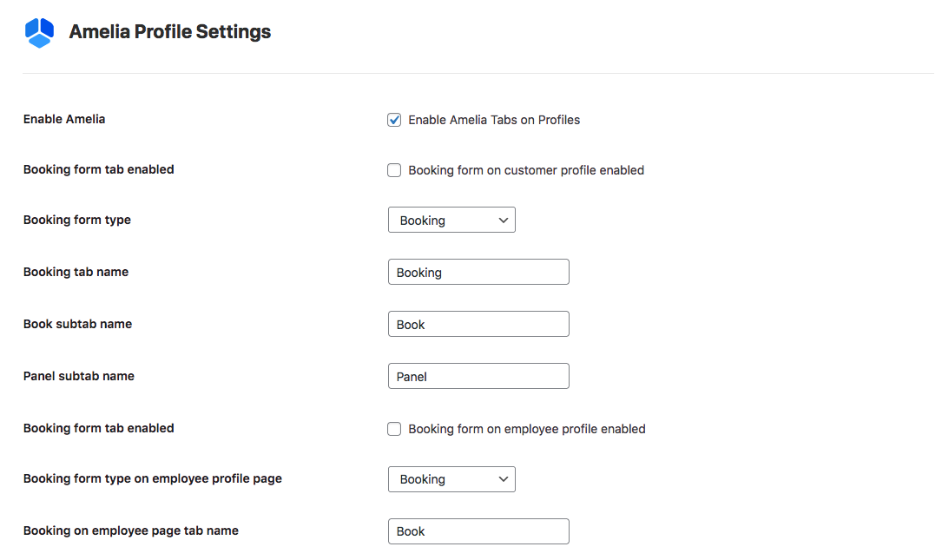Click the 'Enable Amelia' setting label

click(64, 119)
